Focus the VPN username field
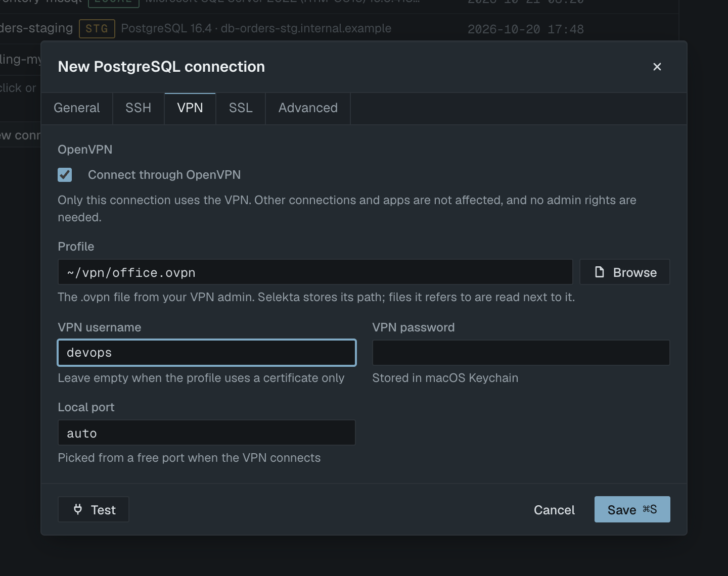This screenshot has height=576, width=728. 207,353
